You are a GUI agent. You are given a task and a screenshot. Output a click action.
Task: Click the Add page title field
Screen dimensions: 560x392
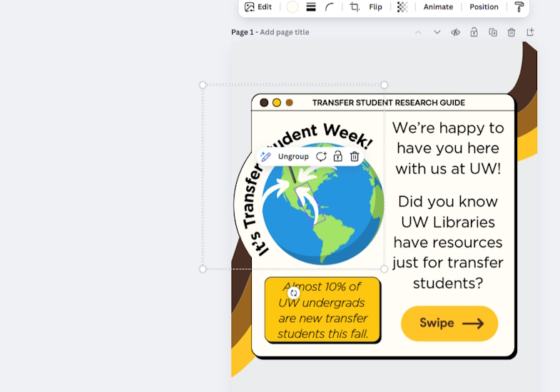(x=285, y=32)
